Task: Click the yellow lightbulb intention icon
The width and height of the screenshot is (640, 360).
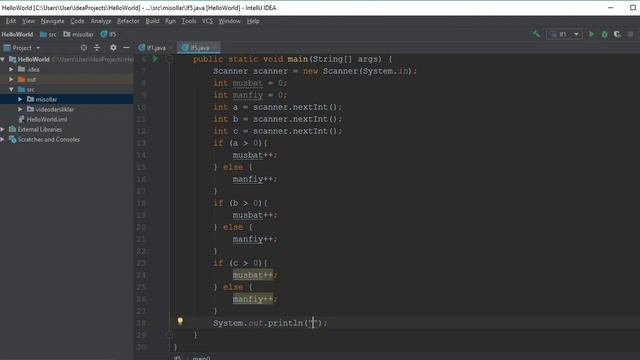Action: tap(180, 321)
